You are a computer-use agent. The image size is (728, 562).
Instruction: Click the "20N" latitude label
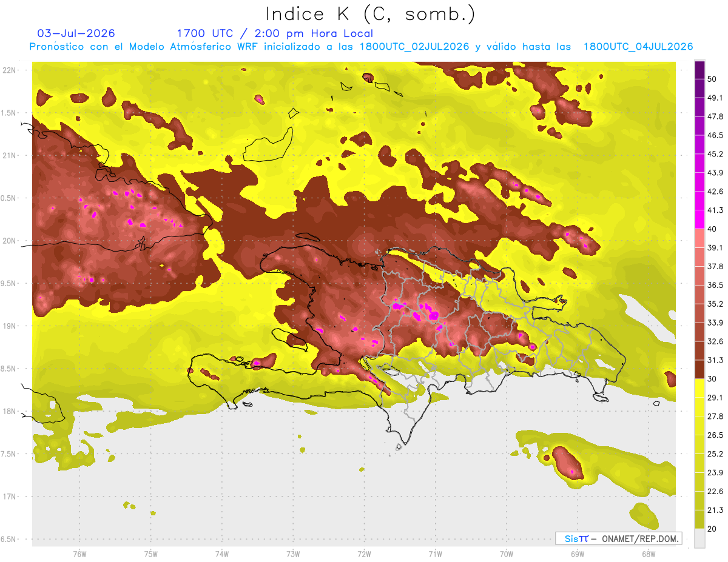pyautogui.click(x=9, y=241)
